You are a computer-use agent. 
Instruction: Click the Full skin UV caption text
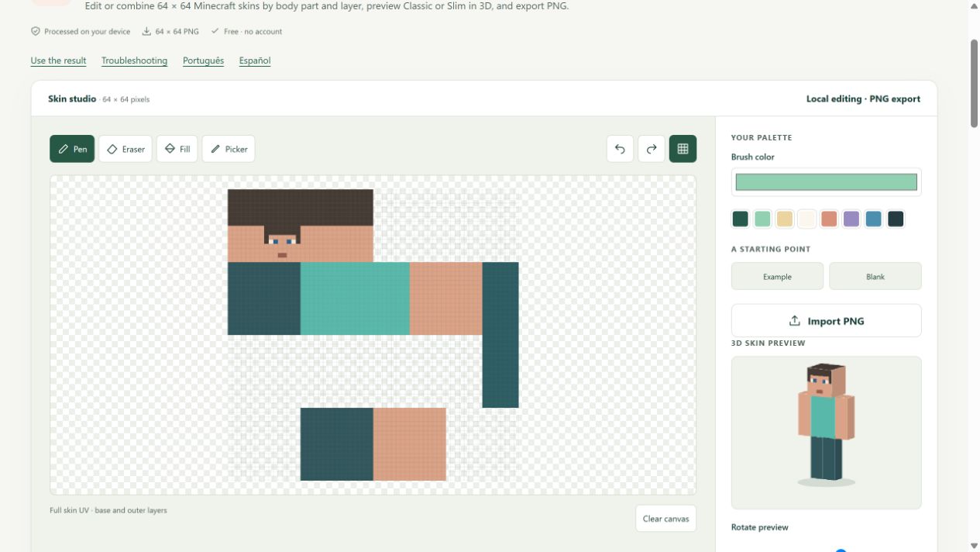(x=108, y=510)
